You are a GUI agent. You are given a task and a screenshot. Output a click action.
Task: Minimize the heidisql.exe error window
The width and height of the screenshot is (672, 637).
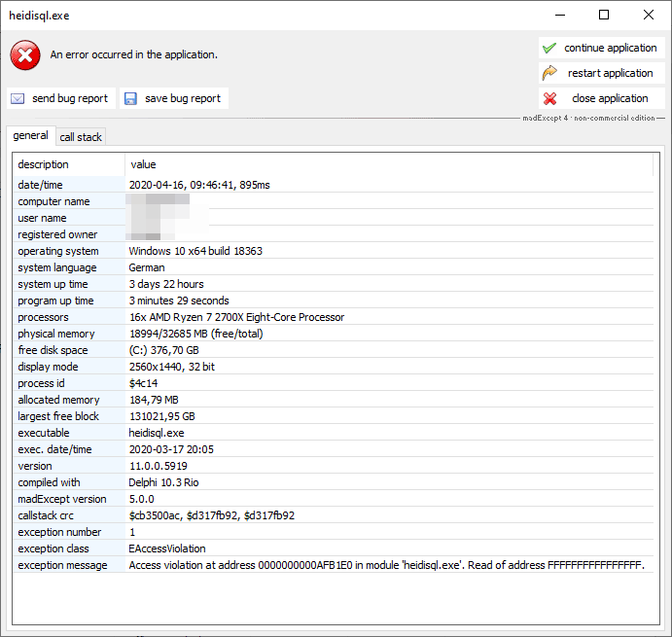click(x=560, y=15)
